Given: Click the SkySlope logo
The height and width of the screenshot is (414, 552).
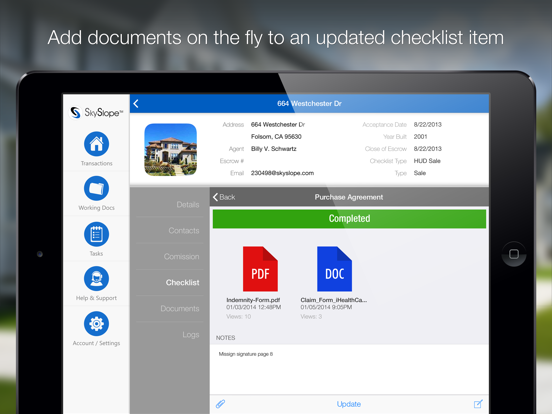Looking at the screenshot, I should pyautogui.click(x=96, y=113).
